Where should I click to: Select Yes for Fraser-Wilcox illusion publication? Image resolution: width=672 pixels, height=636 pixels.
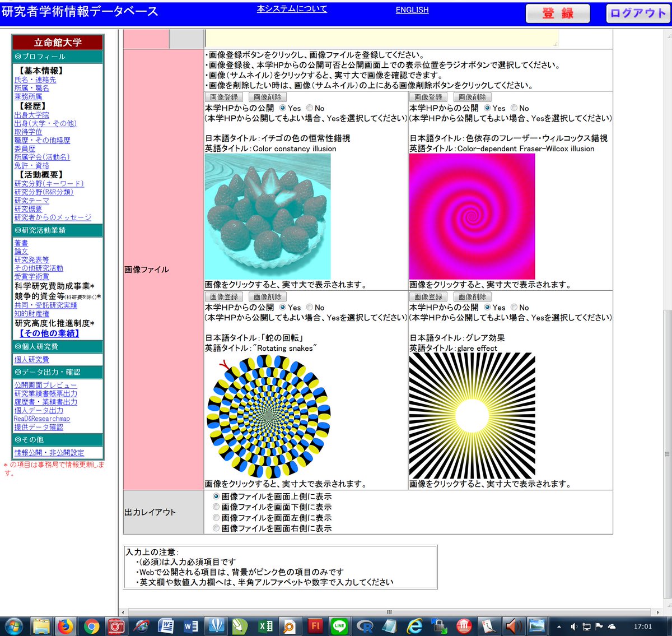(487, 108)
